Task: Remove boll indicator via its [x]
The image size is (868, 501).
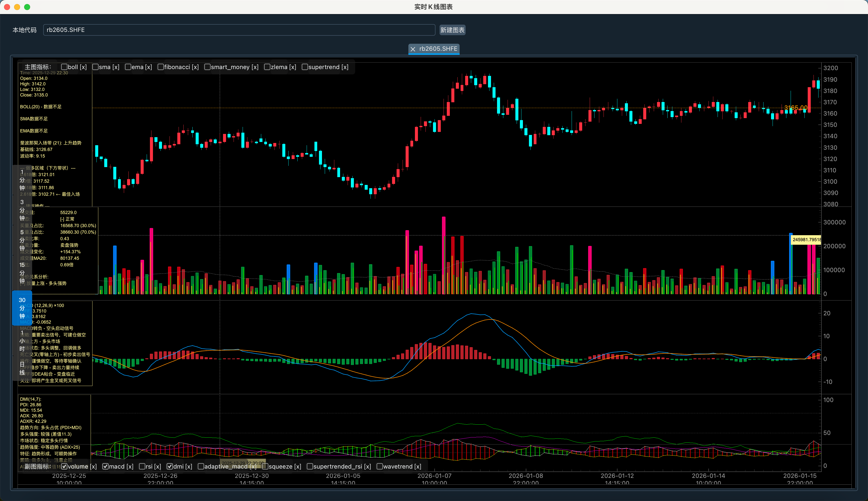Action: (83, 67)
